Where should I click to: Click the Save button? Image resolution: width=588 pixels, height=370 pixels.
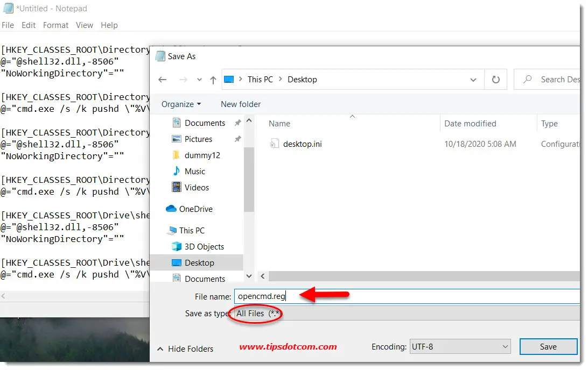[x=548, y=346]
